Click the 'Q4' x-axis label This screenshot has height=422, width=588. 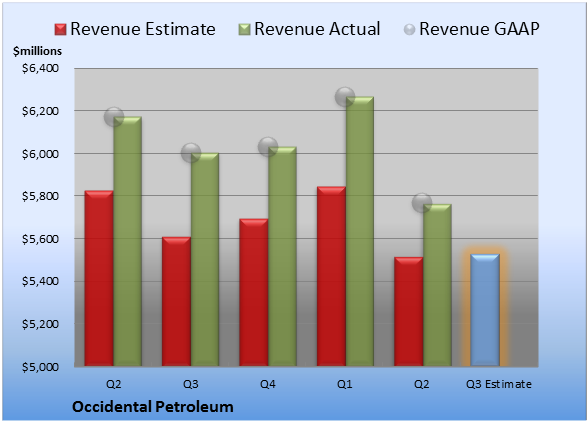[268, 384]
